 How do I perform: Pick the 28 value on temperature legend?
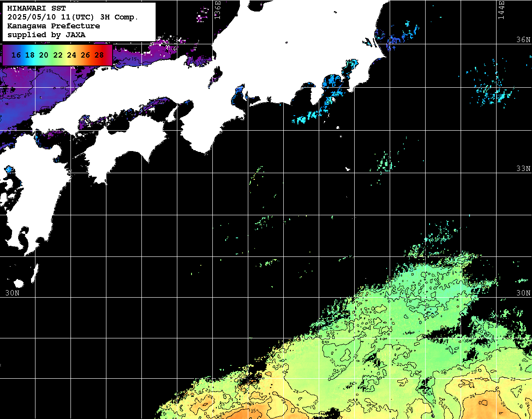(99, 55)
